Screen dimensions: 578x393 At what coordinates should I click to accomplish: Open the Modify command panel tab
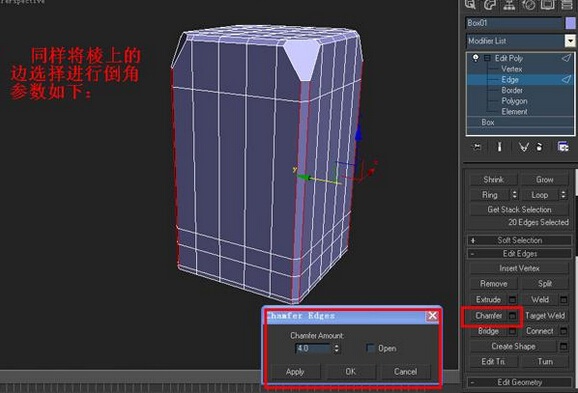(x=490, y=5)
